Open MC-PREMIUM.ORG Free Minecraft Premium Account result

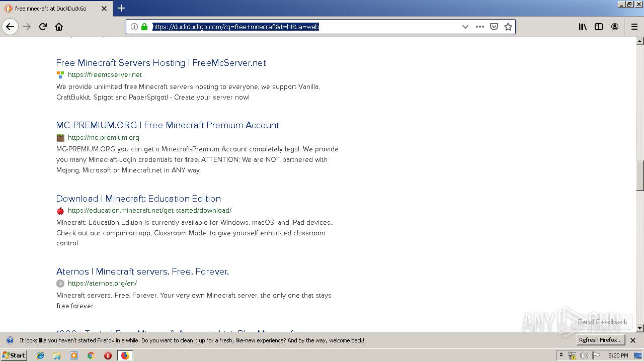168,125
